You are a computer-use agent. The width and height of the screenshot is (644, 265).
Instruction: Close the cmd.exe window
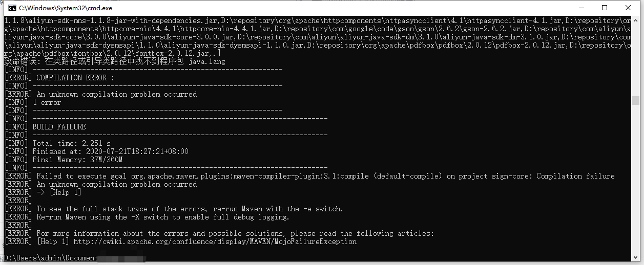(628, 8)
